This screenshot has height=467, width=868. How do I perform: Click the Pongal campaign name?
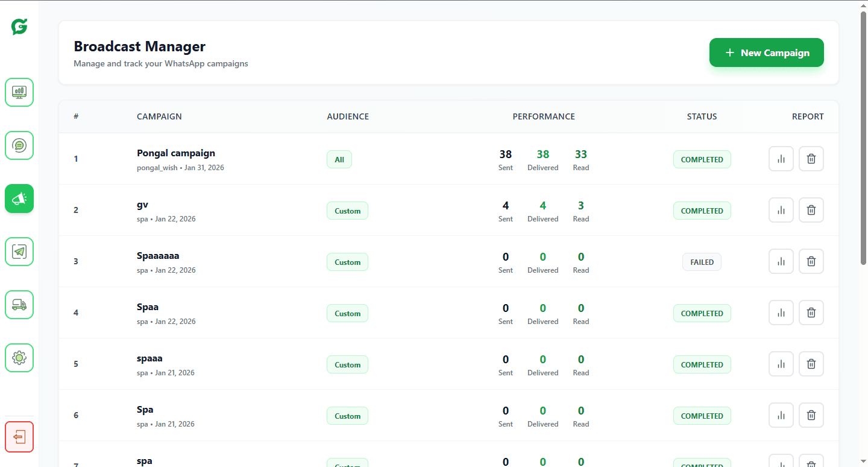pos(176,153)
